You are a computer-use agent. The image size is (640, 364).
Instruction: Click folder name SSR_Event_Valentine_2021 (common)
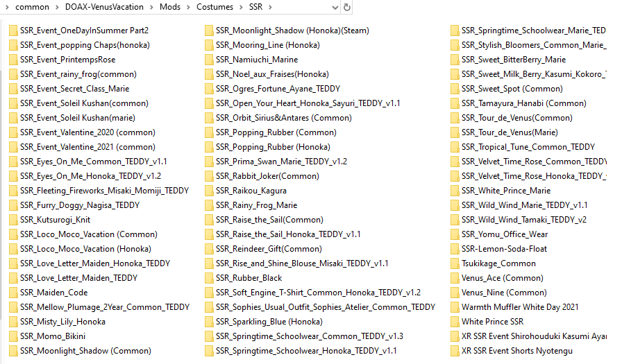point(87,147)
